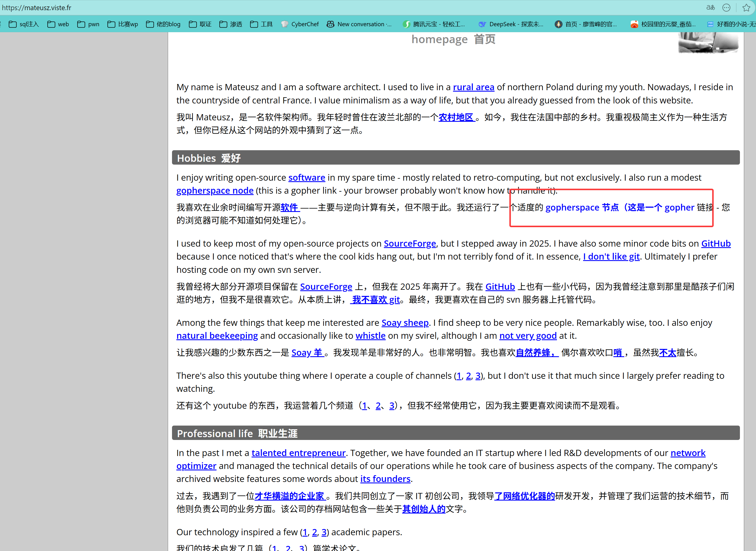
Task: Open the 佬的blog bookmarks folder menu
Action: pyautogui.click(x=163, y=24)
